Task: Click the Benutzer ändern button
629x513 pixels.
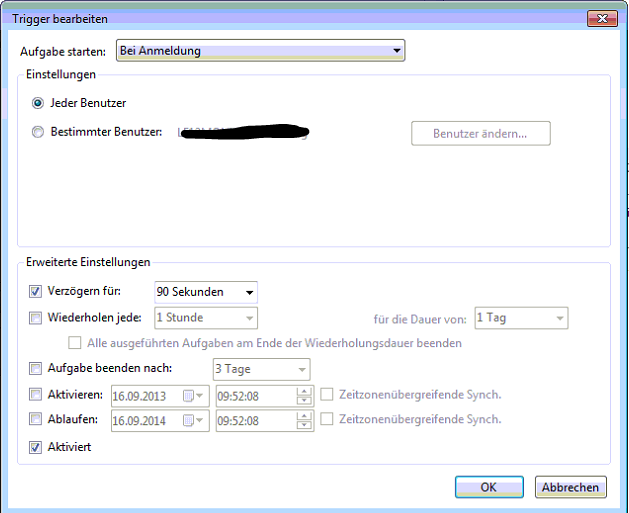Action: point(480,133)
